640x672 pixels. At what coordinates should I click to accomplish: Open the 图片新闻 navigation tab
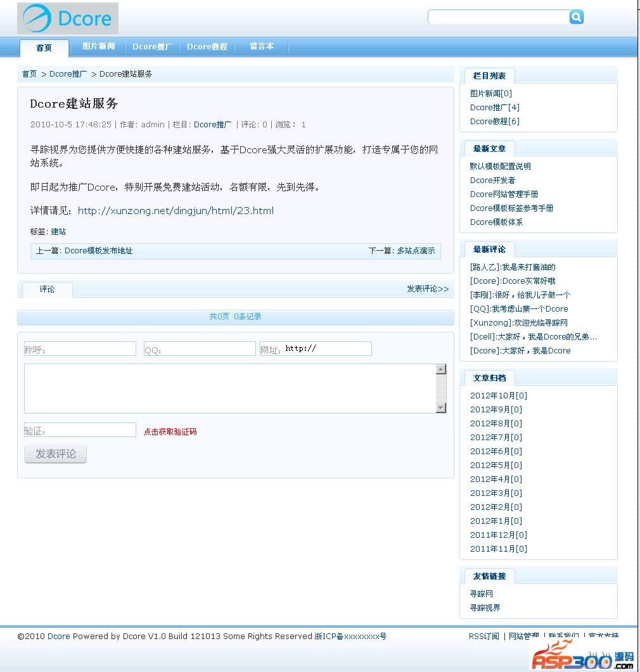pyautogui.click(x=99, y=46)
